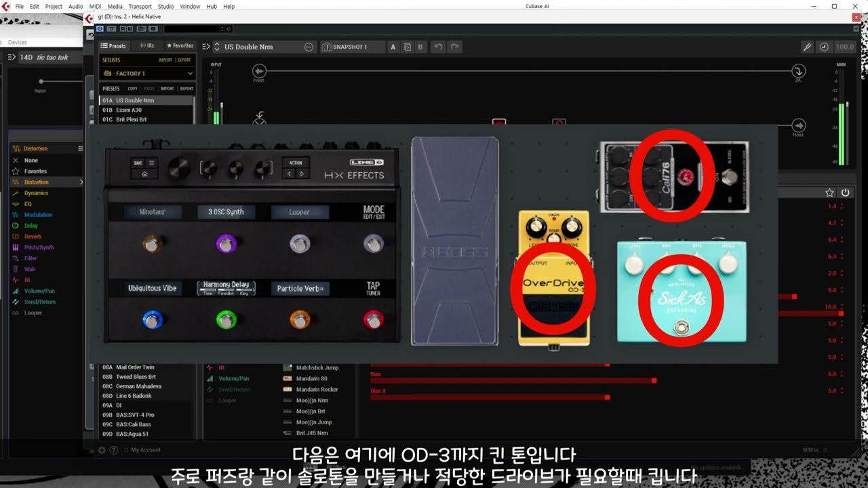Open the File menu

pos(19,6)
